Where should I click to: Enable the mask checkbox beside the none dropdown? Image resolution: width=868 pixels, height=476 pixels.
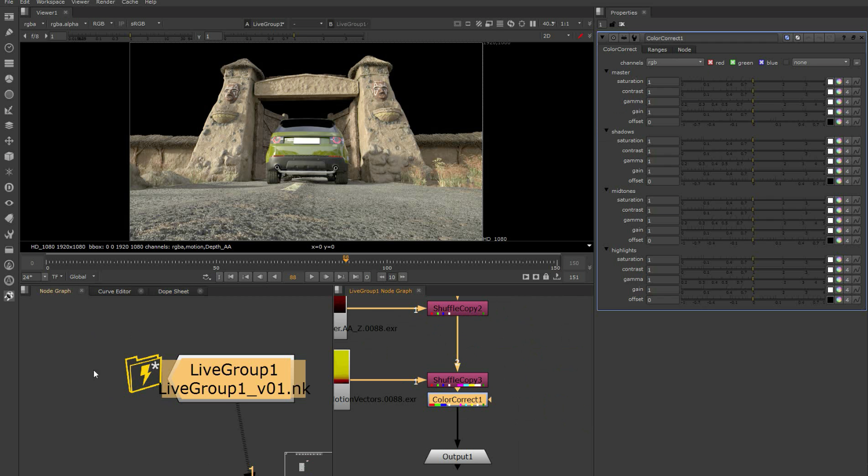786,62
